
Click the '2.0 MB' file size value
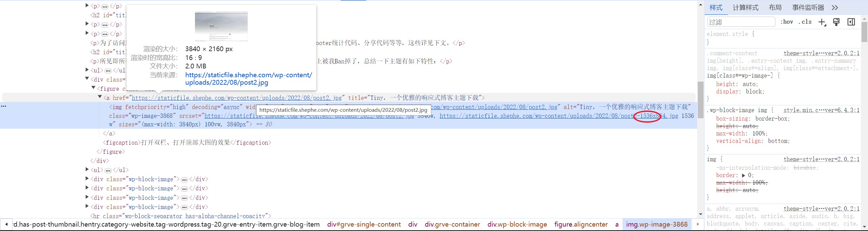[x=196, y=66]
